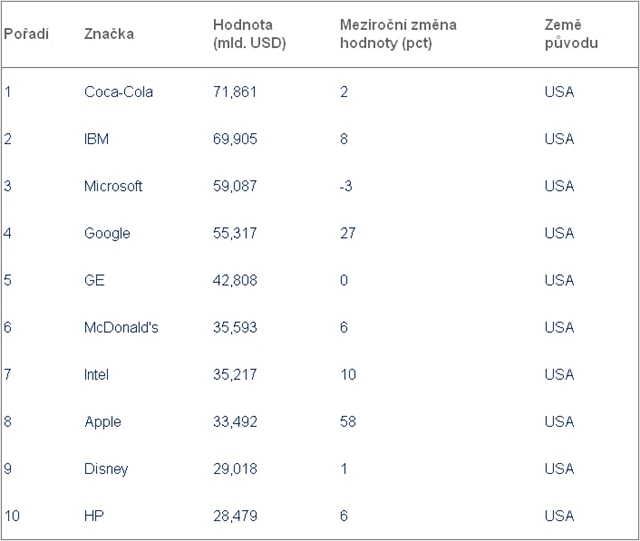Select the GE brand cell
The height and width of the screenshot is (541, 640).
tap(95, 280)
